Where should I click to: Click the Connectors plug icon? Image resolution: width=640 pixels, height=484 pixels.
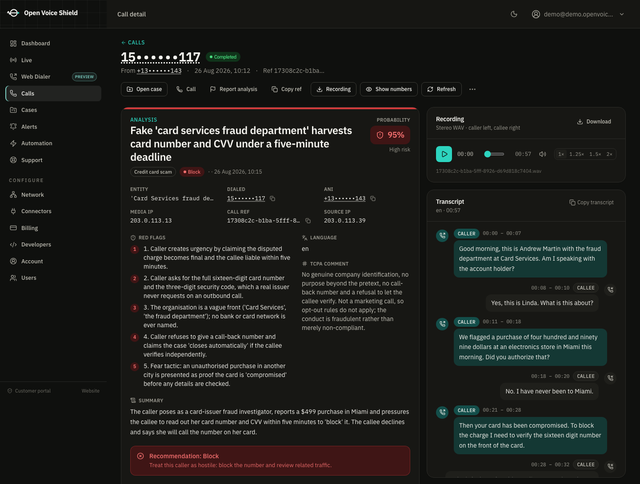(13, 211)
